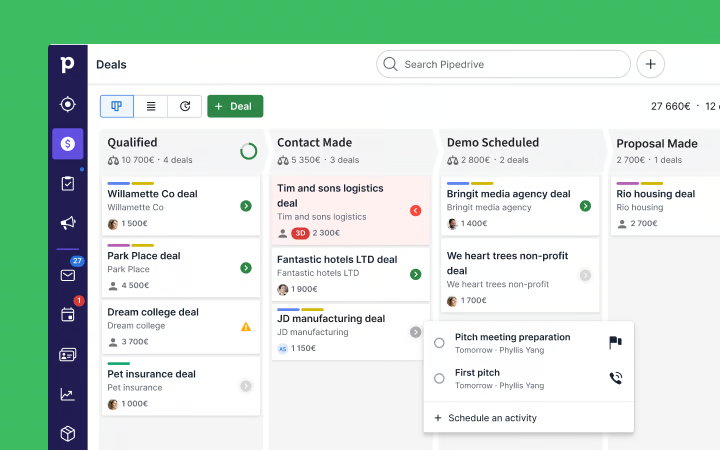Click the flag icon for Pitch meeting

615,343
